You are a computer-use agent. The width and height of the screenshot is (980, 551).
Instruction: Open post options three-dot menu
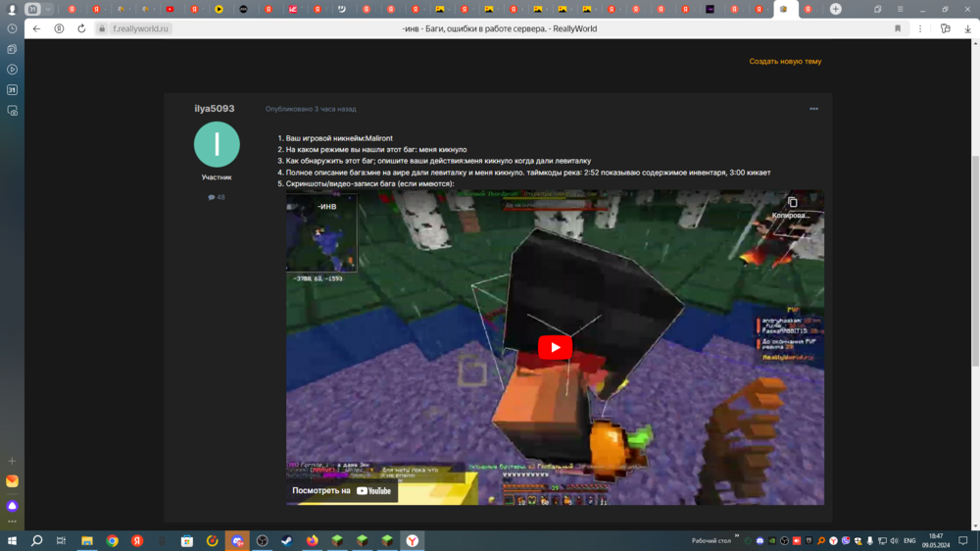pyautogui.click(x=813, y=109)
